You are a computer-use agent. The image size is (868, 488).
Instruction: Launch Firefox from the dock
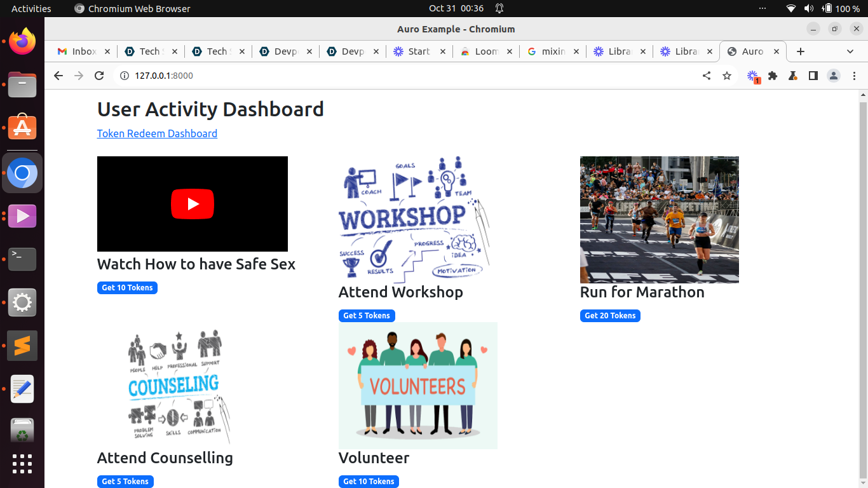22,41
